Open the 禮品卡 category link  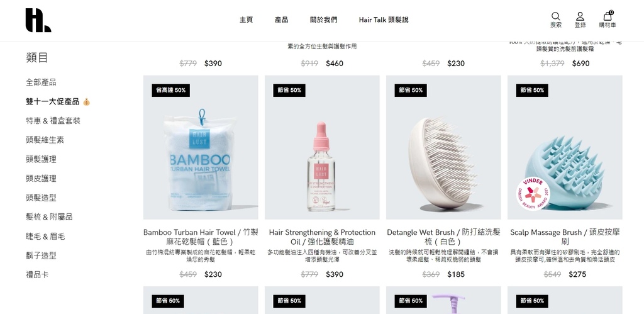37,274
